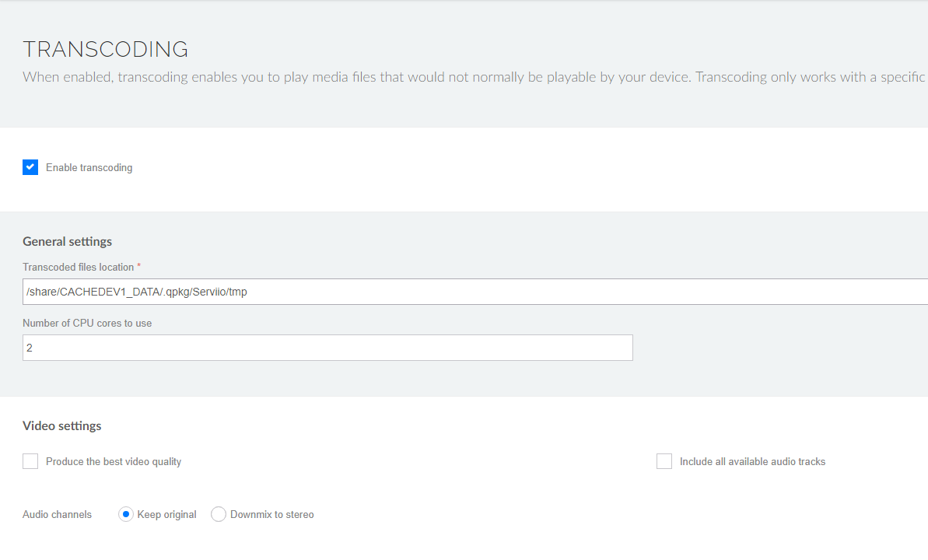This screenshot has width=928, height=560.
Task: Uncheck the Enable transcoding checkbox
Action: 30,167
